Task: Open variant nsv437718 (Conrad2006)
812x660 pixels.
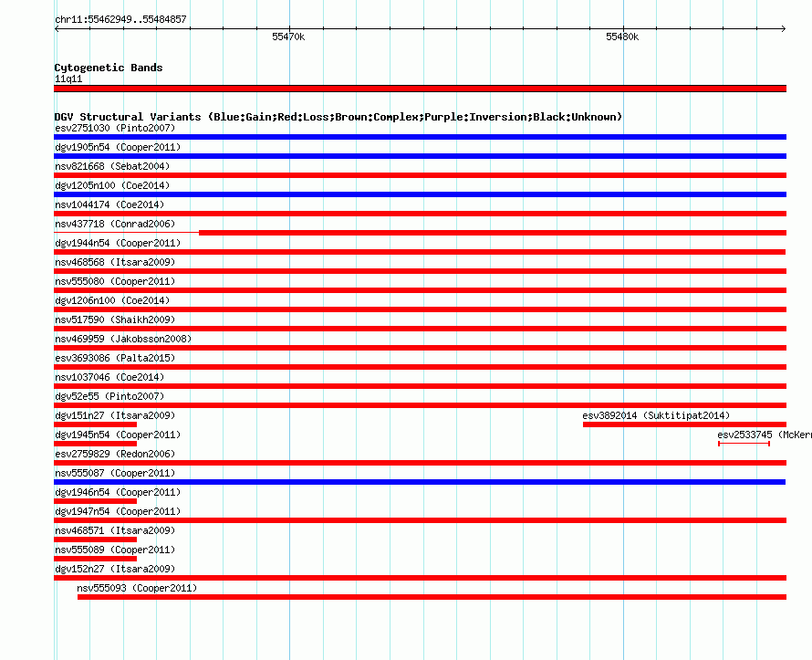Action: (115, 224)
